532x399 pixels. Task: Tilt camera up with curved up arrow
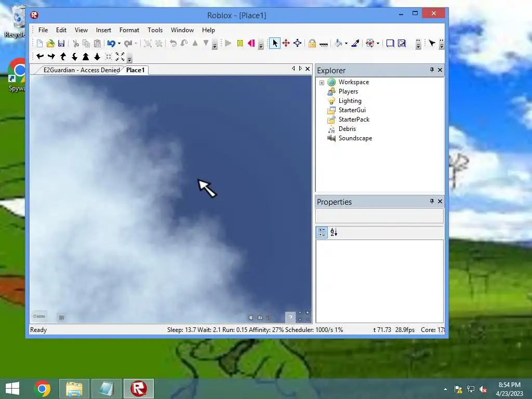(63, 57)
